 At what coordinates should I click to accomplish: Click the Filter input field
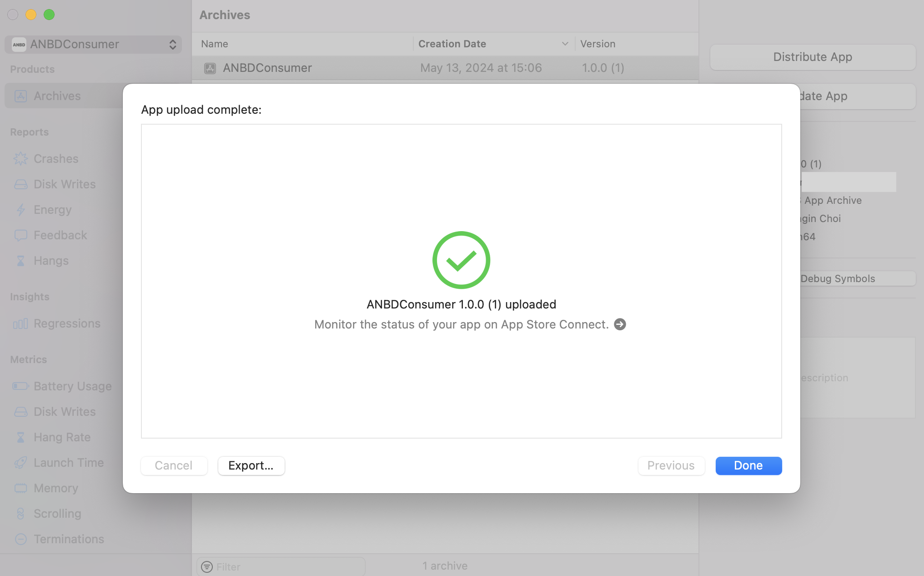[281, 567]
